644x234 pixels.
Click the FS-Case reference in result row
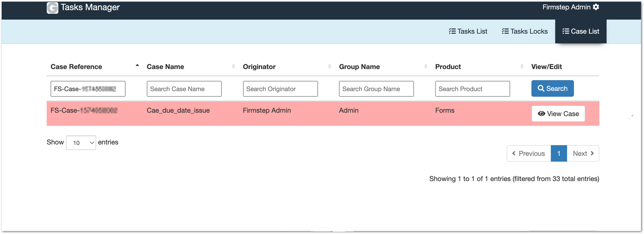(84, 110)
